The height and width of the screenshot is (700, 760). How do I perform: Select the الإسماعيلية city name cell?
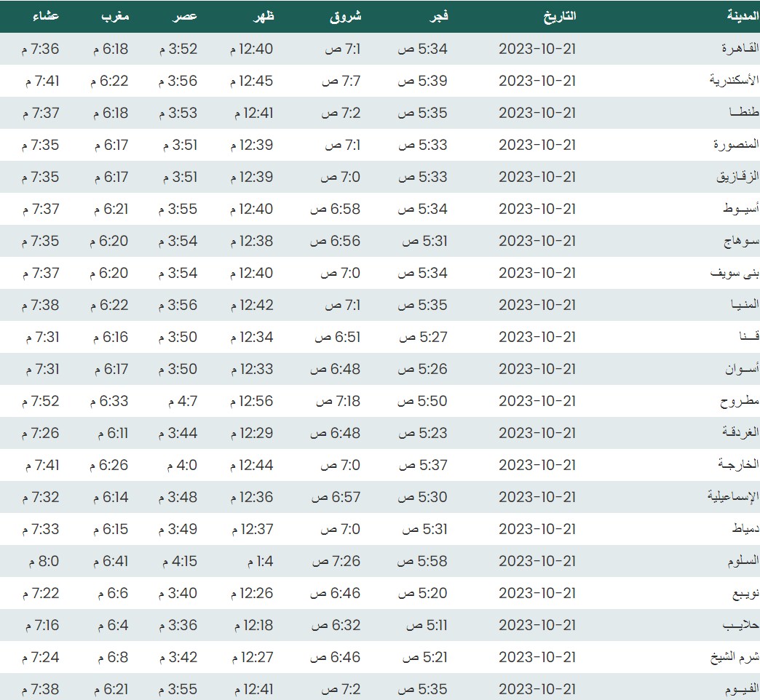pos(733,497)
